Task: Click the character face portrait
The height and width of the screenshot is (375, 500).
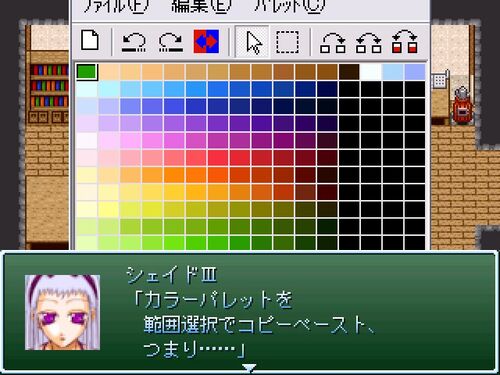Action: point(62,312)
